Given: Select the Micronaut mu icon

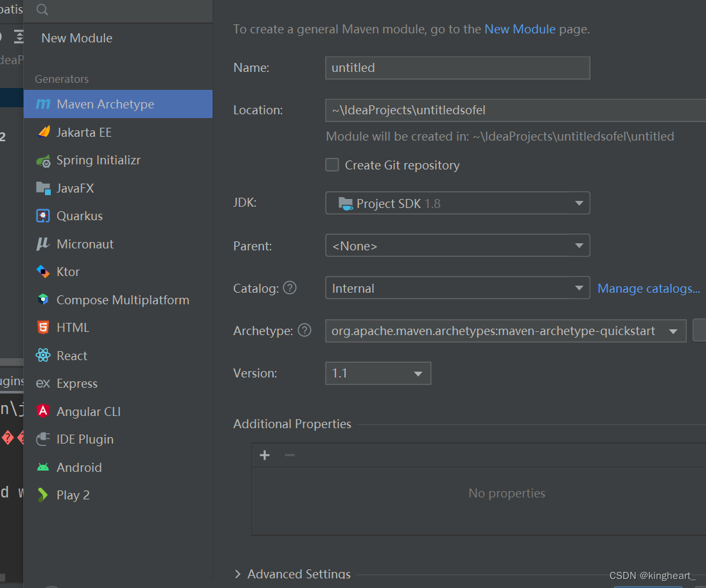Looking at the screenshot, I should [43, 244].
